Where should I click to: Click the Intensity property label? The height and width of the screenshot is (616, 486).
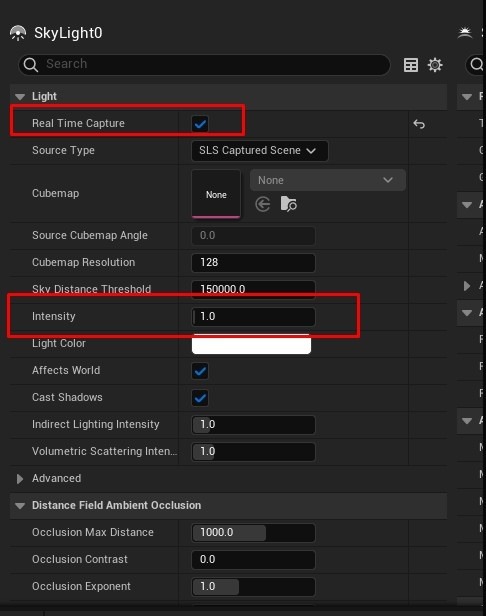point(53,317)
